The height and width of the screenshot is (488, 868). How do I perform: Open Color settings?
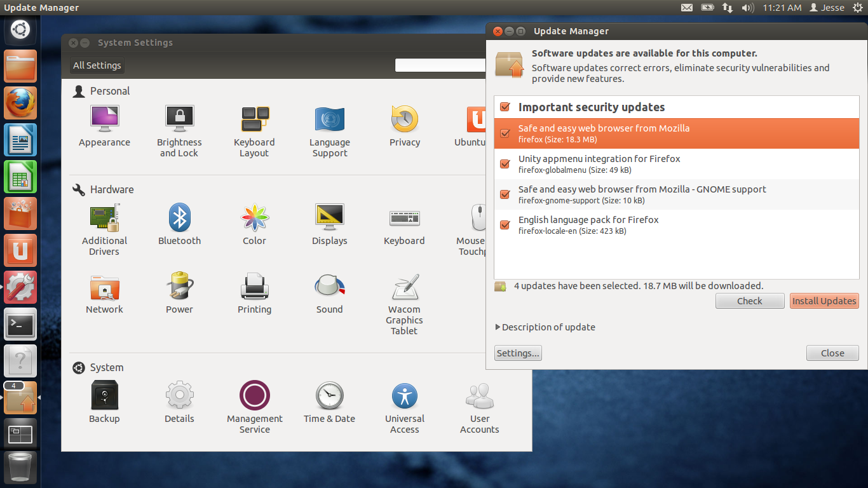click(x=254, y=224)
